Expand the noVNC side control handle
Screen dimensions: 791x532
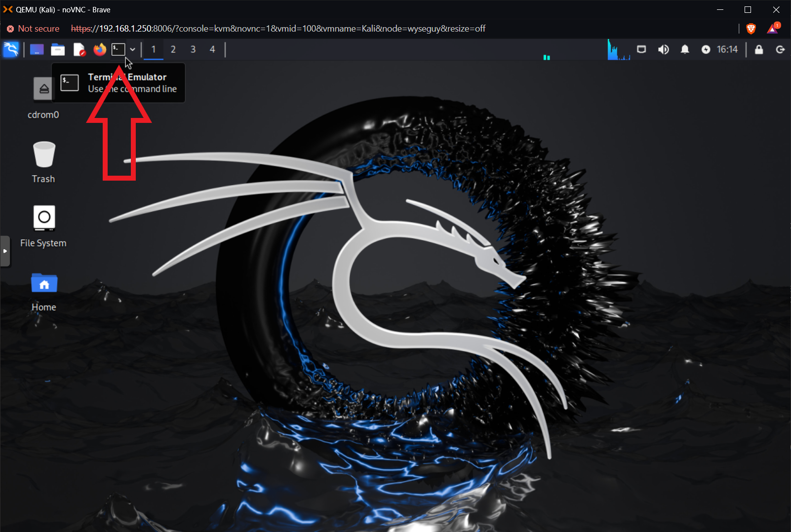(5, 251)
